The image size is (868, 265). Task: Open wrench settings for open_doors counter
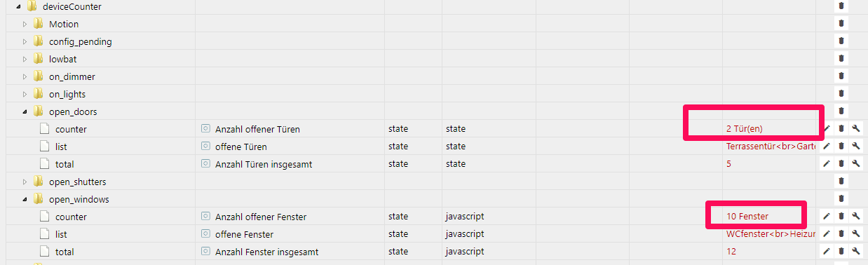[x=856, y=128]
